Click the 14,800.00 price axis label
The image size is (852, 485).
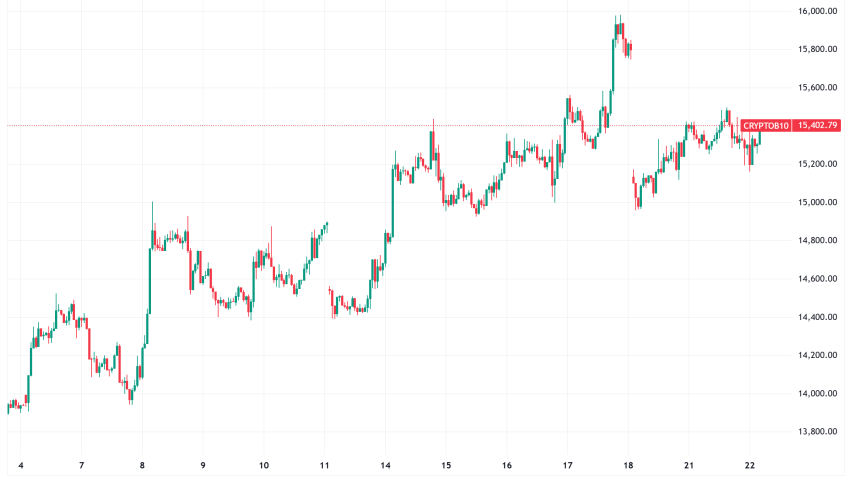[817, 241]
